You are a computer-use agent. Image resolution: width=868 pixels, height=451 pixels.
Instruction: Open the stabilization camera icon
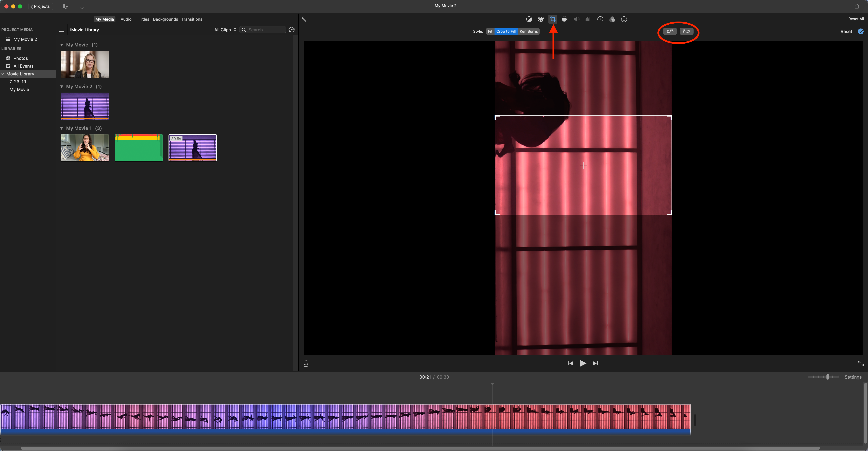(x=565, y=19)
